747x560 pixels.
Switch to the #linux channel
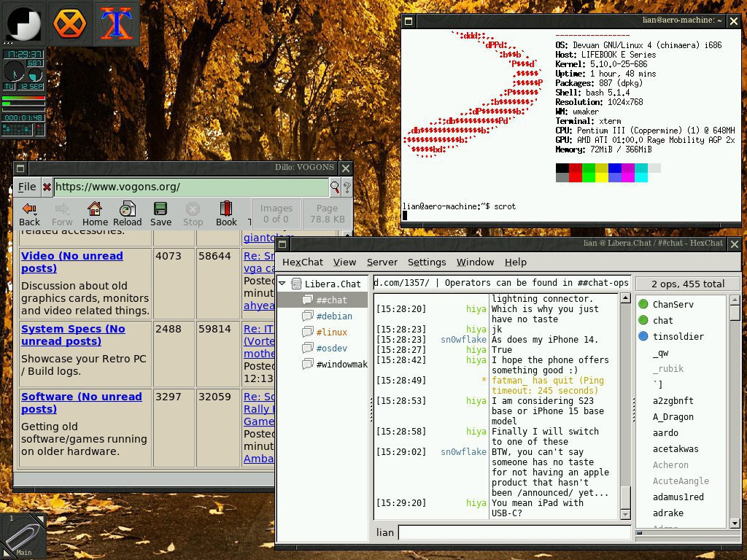coord(332,332)
